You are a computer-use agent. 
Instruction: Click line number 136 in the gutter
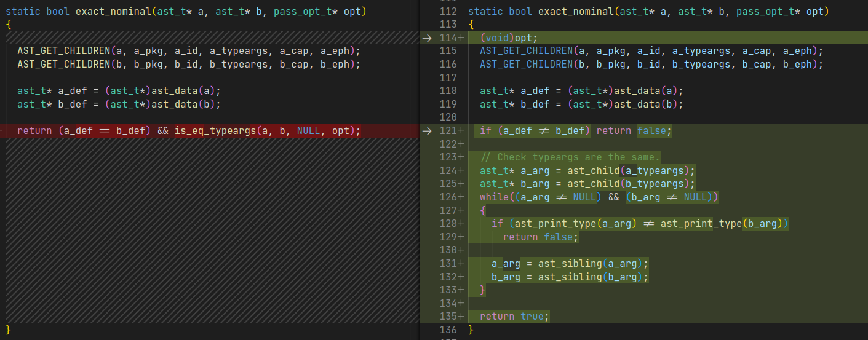449,330
